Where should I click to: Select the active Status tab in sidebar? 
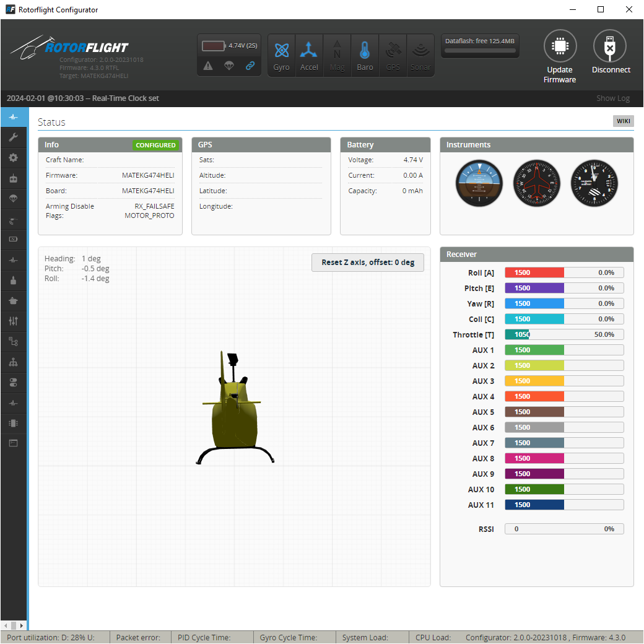[13, 117]
